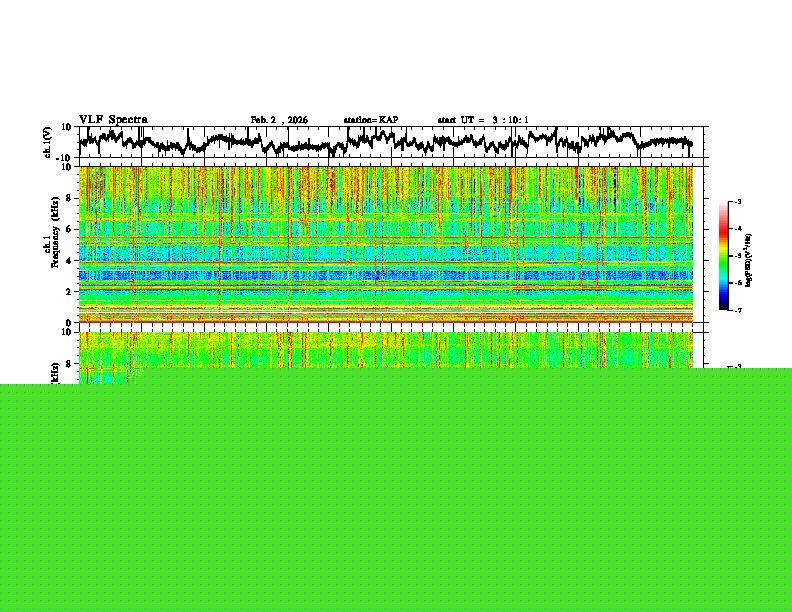
Task: Click the black ch.1 voltage waveform trace
Action: coord(385,141)
